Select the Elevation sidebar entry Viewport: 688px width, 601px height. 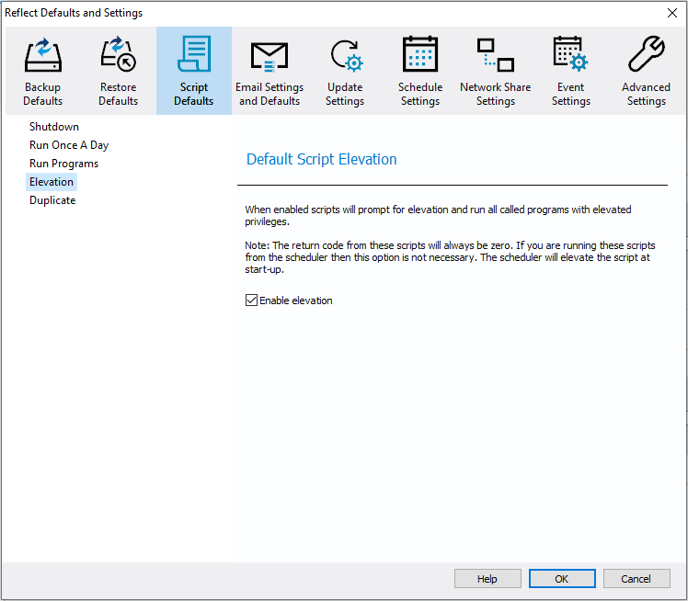point(51,182)
